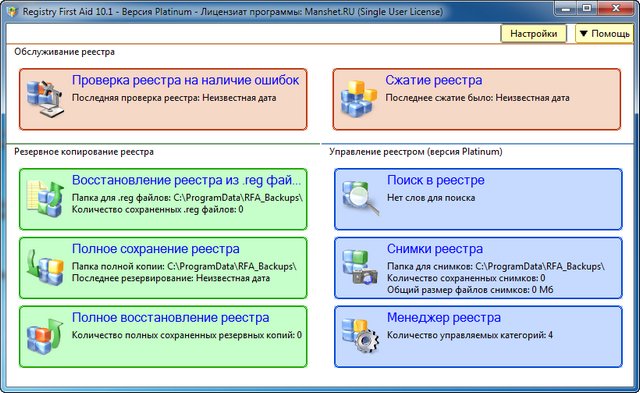This screenshot has width=640, height=393.
Task: Click the Registry First Aid title bar icon
Action: click(x=13, y=11)
